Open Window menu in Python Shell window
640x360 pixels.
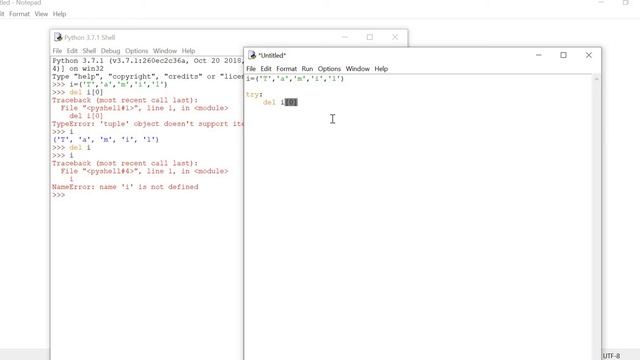(x=165, y=51)
